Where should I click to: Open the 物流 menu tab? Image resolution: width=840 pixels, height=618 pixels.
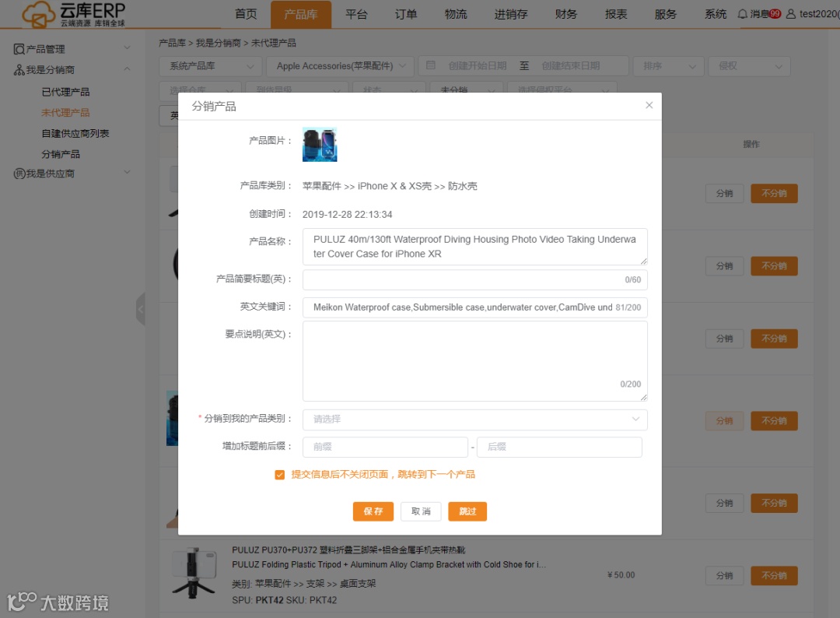[456, 14]
